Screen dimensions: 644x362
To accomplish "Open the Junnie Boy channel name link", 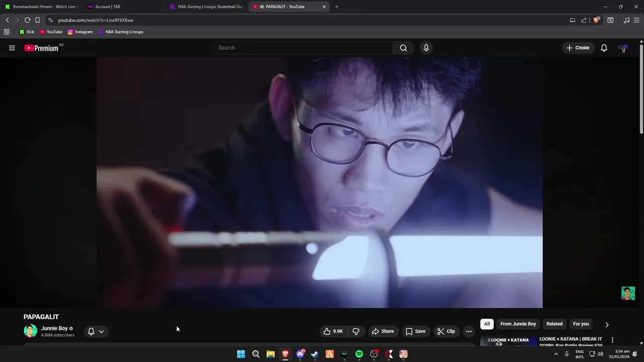I will [54, 328].
